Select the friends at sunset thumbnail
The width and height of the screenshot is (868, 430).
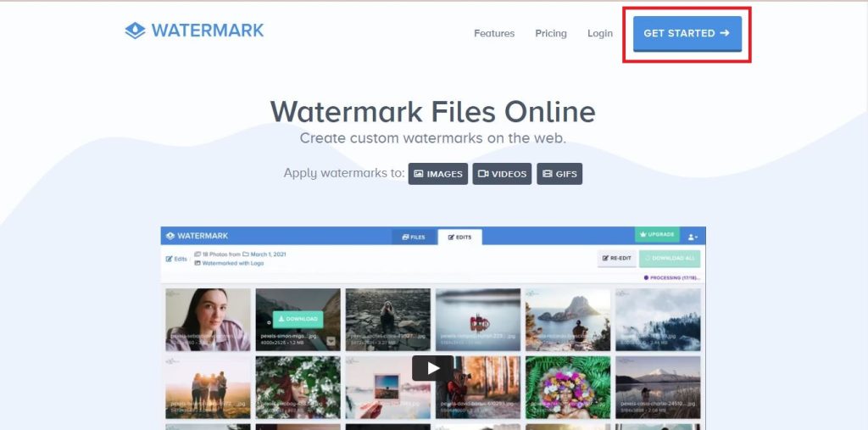208,388
